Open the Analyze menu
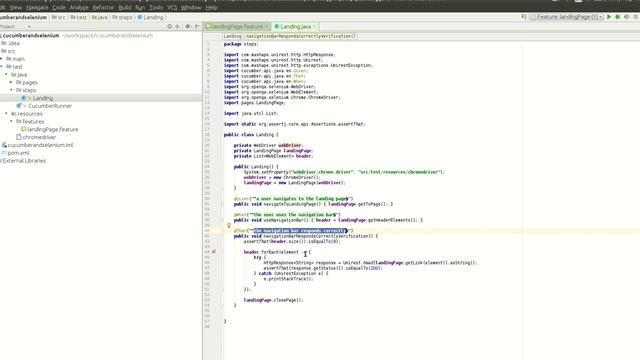This screenshot has width=640, height=360. coord(79,7)
